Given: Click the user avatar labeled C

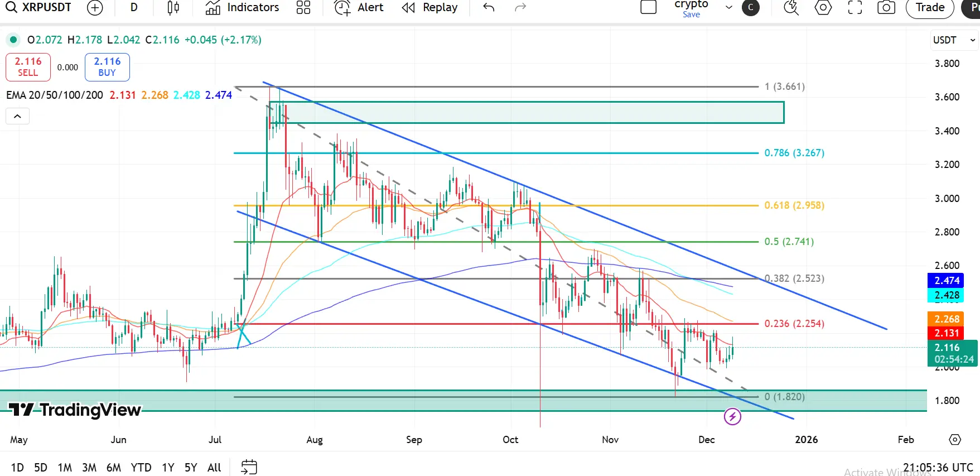Looking at the screenshot, I should (x=751, y=7).
